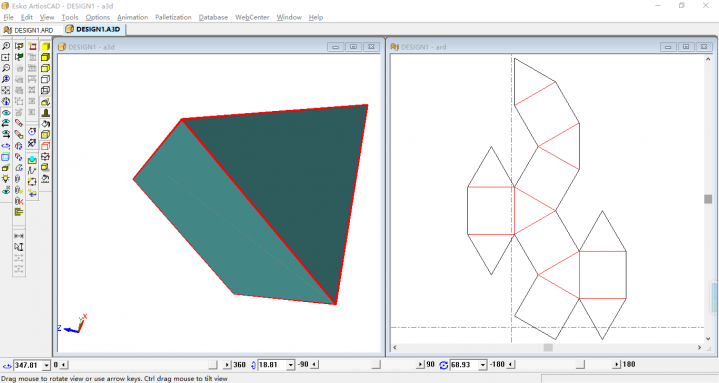Choose the solid yellow cube view mode
Viewport: 719px width, 383px height.
point(45,46)
